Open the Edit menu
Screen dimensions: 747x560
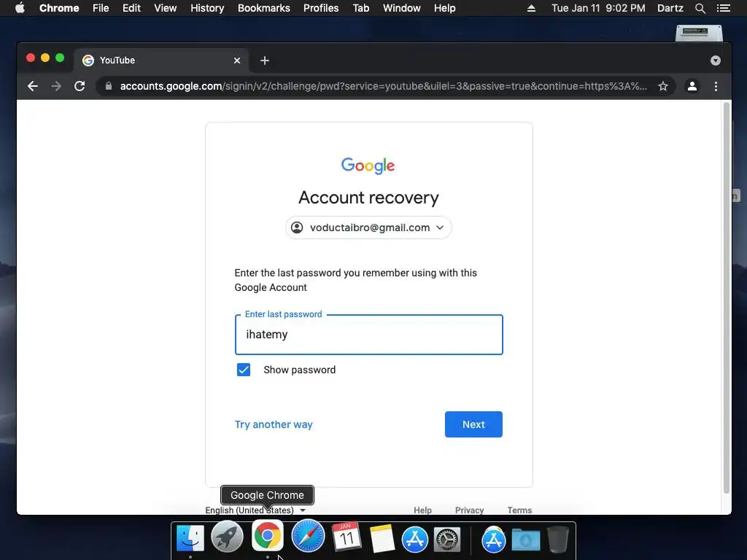(131, 8)
